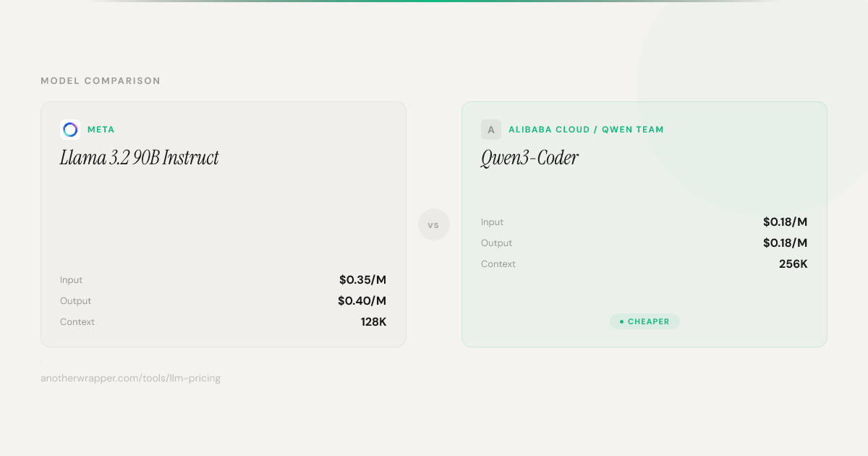Select the Cheaper badge label

pyautogui.click(x=648, y=321)
